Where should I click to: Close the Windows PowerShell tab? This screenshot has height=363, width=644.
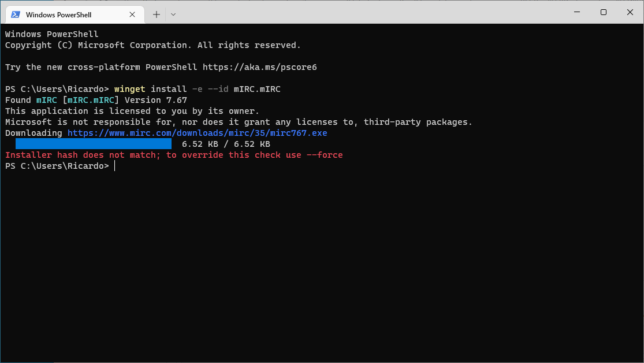click(x=132, y=14)
